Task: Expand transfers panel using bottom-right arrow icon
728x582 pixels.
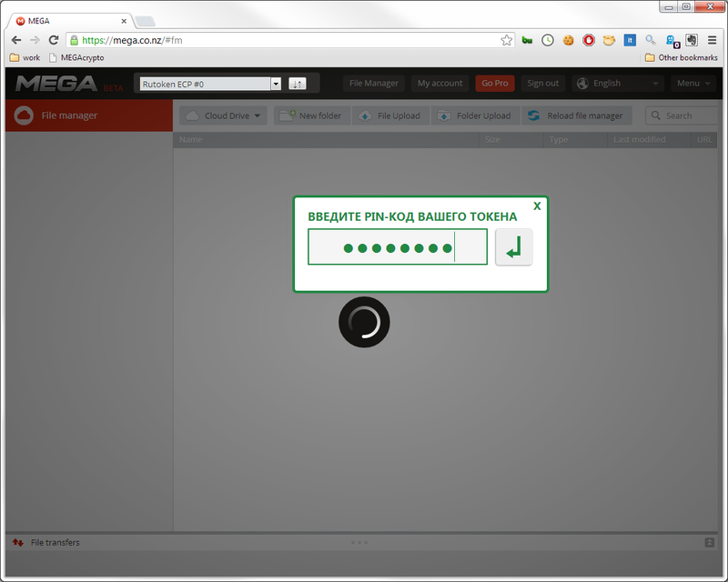Action: tap(710, 543)
